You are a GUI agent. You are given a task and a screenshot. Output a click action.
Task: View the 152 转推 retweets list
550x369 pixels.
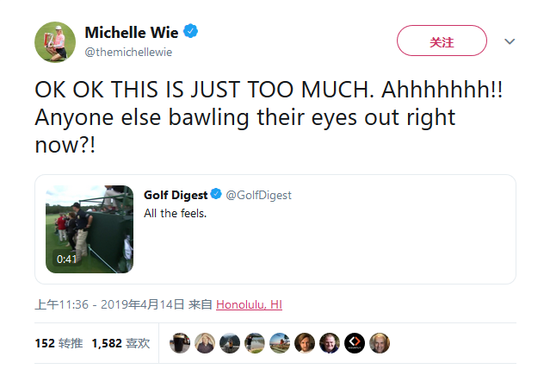59,343
